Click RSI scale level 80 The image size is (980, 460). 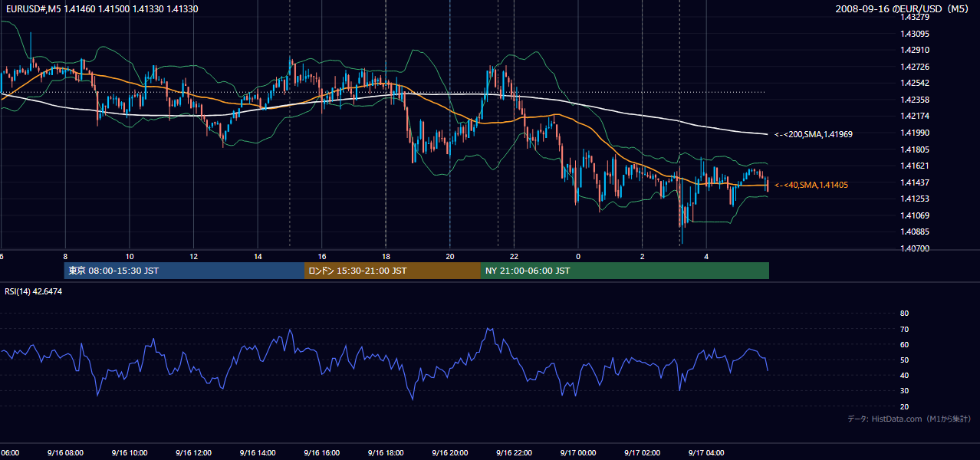click(x=904, y=314)
